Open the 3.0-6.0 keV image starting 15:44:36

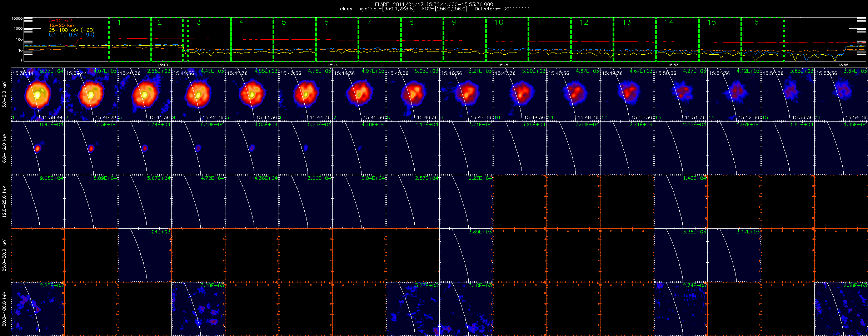359,94
